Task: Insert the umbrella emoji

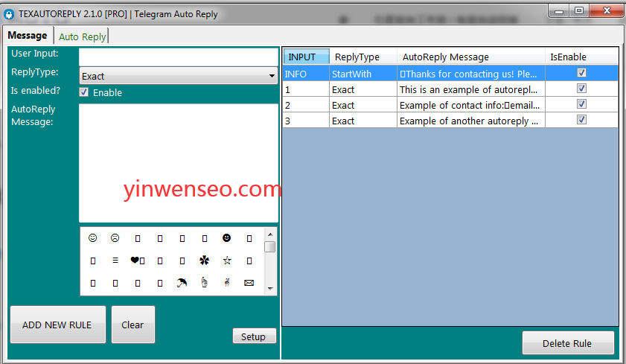Action: [182, 283]
